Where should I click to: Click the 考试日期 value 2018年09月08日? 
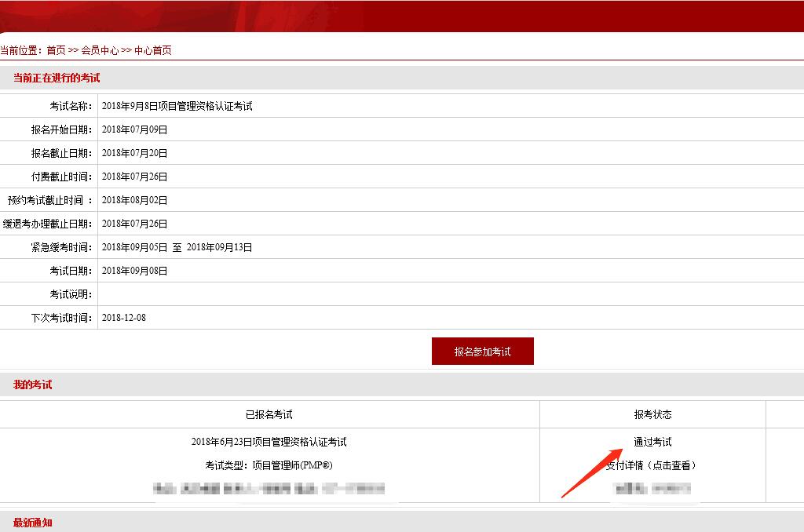pyautogui.click(x=134, y=271)
